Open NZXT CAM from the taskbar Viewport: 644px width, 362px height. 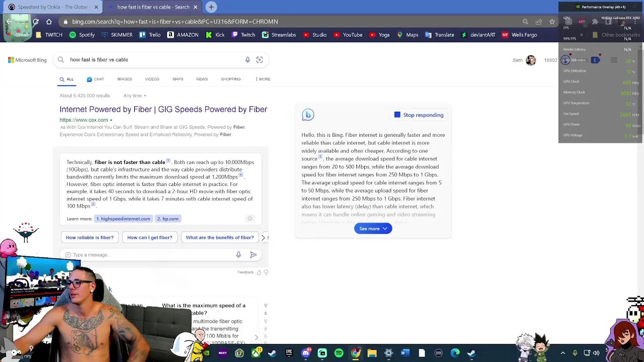(223, 353)
